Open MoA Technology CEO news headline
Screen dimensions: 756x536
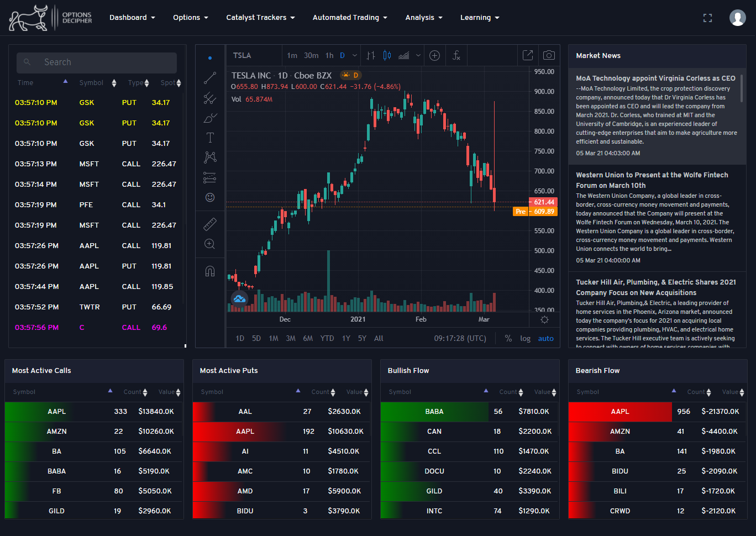[655, 78]
